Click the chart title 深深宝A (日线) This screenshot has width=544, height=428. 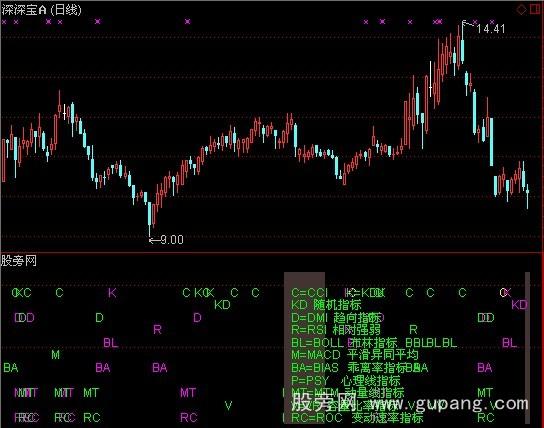[41, 10]
